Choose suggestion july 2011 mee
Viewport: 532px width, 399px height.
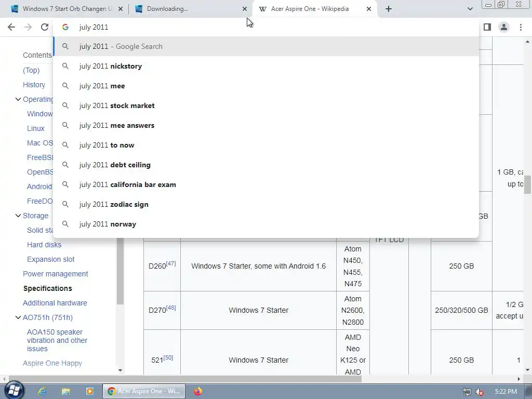tap(267, 86)
